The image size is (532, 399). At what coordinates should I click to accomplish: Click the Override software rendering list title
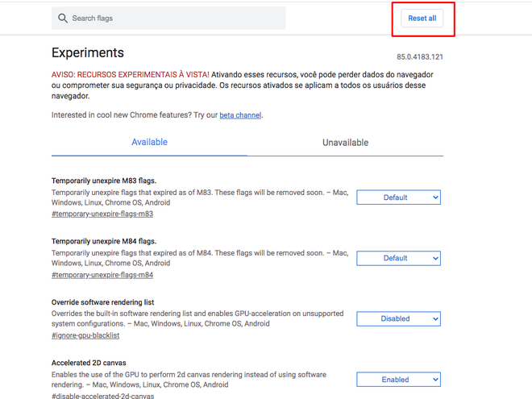(103, 302)
